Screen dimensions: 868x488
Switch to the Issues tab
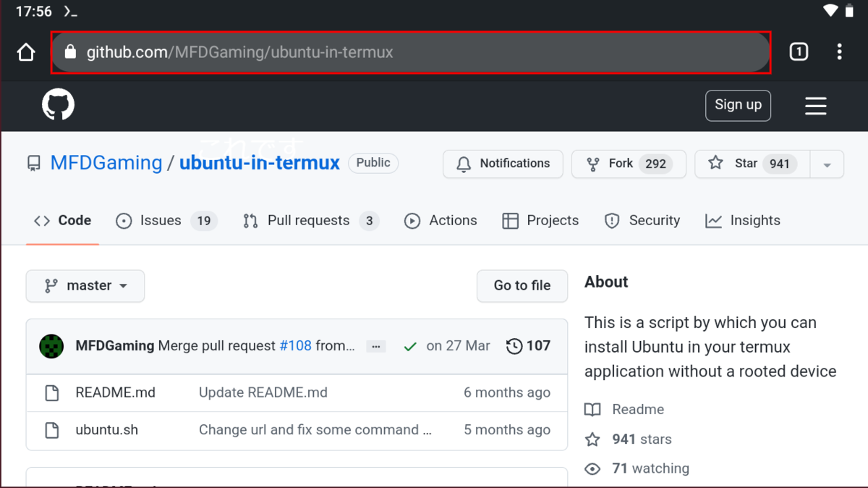(166, 221)
